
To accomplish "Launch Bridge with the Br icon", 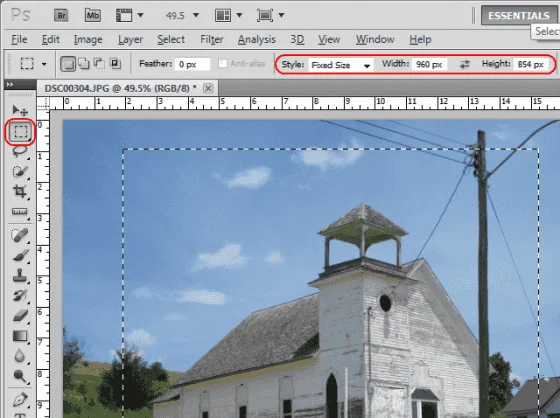I will click(x=61, y=15).
